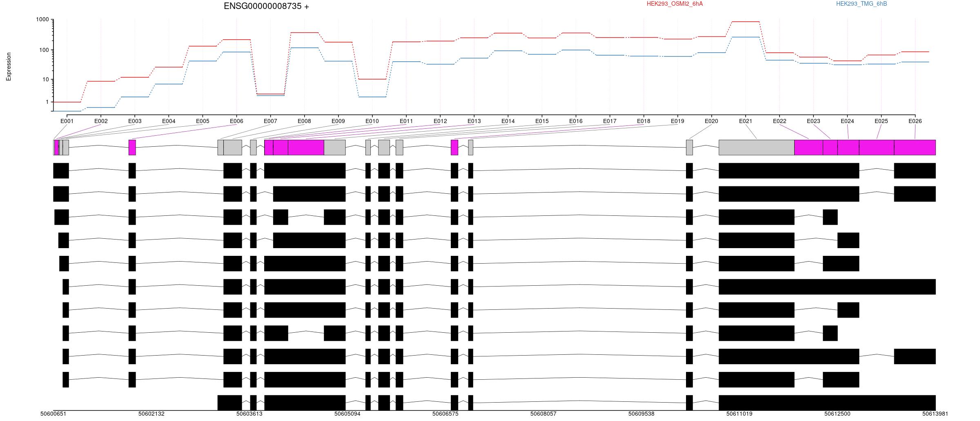
Task: Click exon label E004
Action: pyautogui.click(x=169, y=121)
